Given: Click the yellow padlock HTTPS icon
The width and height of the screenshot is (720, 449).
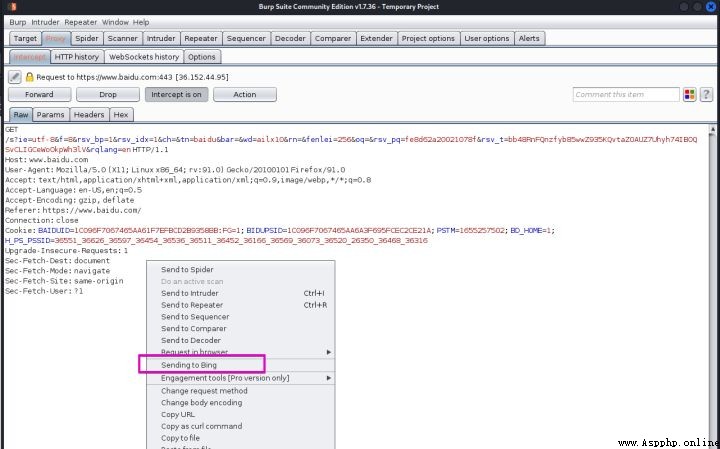Looking at the screenshot, I should (29, 77).
